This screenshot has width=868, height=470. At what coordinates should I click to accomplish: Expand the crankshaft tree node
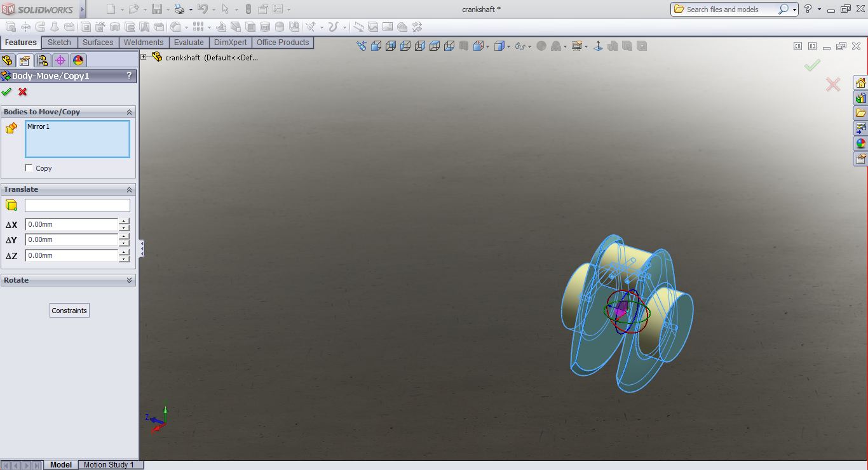(x=144, y=57)
